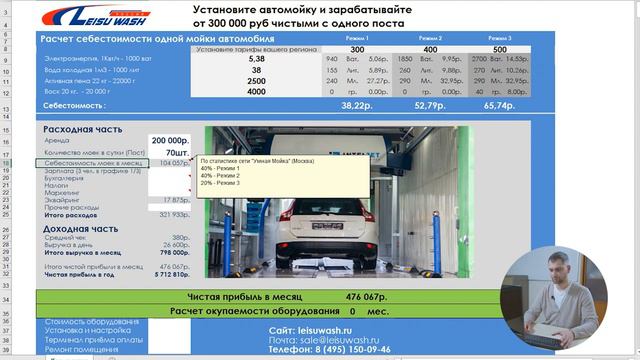
Task: Select the Режим 3 column heading
Action: pos(500,38)
